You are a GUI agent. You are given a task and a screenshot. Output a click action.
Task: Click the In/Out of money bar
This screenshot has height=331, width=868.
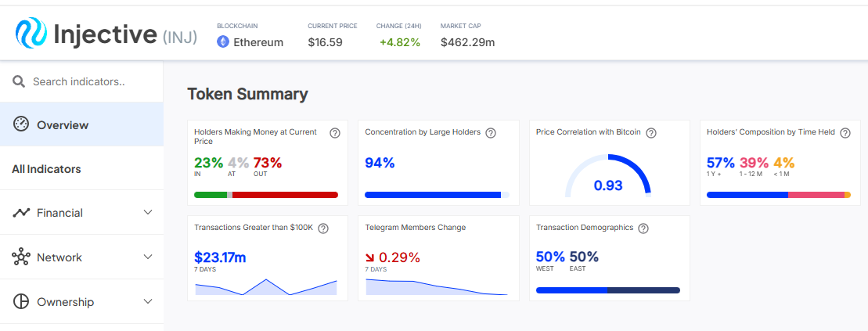pyautogui.click(x=266, y=195)
